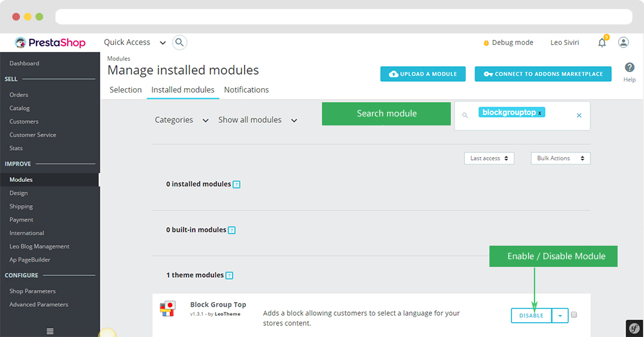644x337 pixels.
Task: Click the Block Group Top module icon
Action: point(168,309)
